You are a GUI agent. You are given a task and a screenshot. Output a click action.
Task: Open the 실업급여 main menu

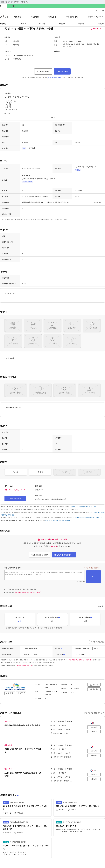[52, 17]
